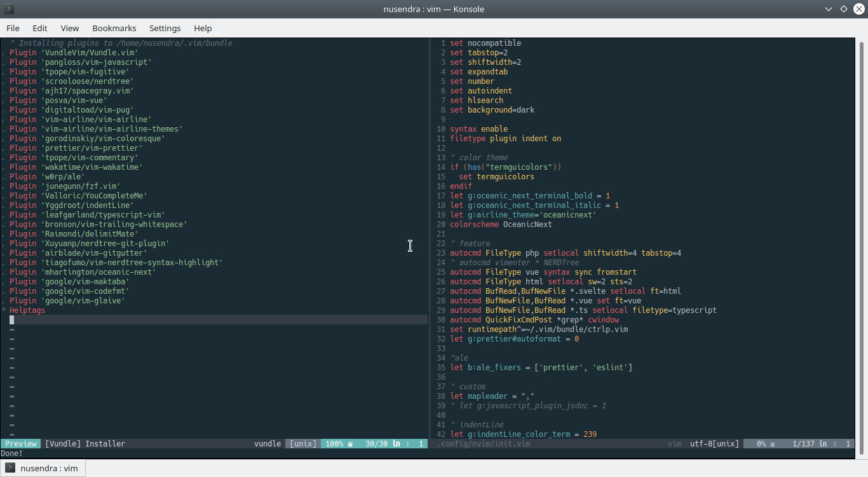Click the Plugin 'prettier/vim-prettier' line
This screenshot has height=477, width=868.
pos(76,148)
